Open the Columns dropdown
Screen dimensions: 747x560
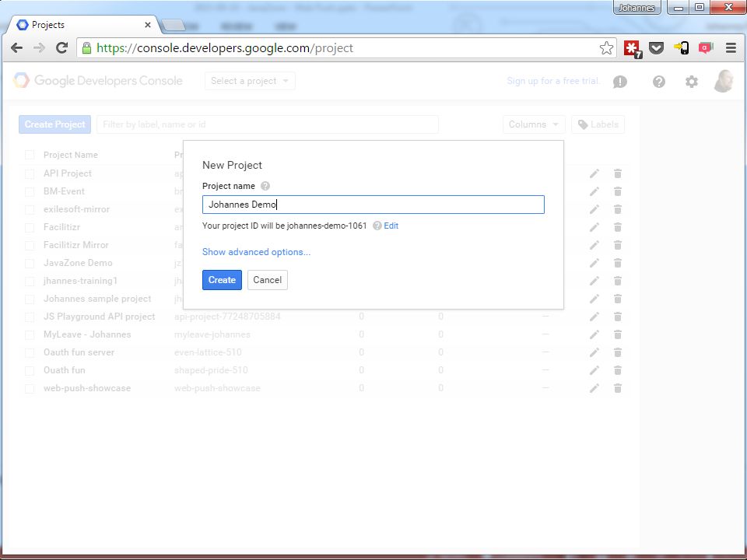pyautogui.click(x=534, y=124)
